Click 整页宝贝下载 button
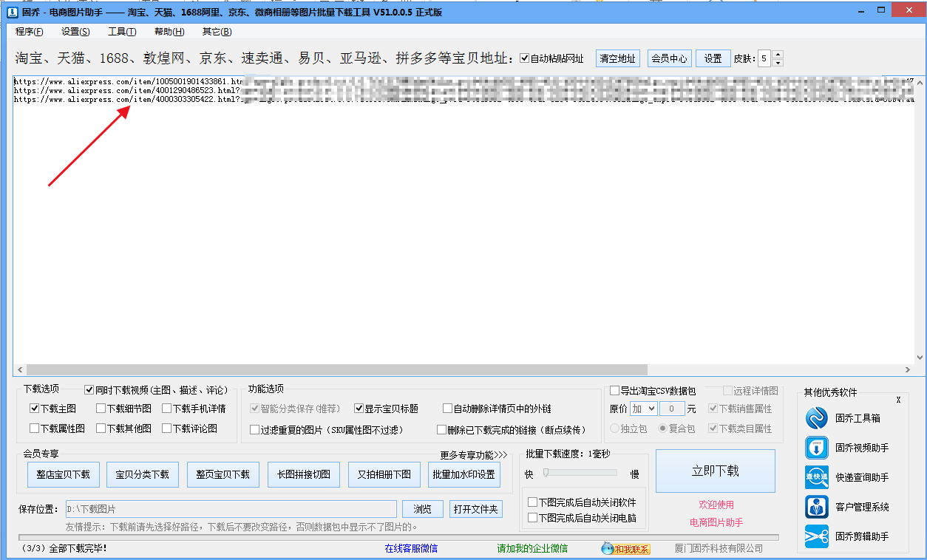 pyautogui.click(x=223, y=474)
